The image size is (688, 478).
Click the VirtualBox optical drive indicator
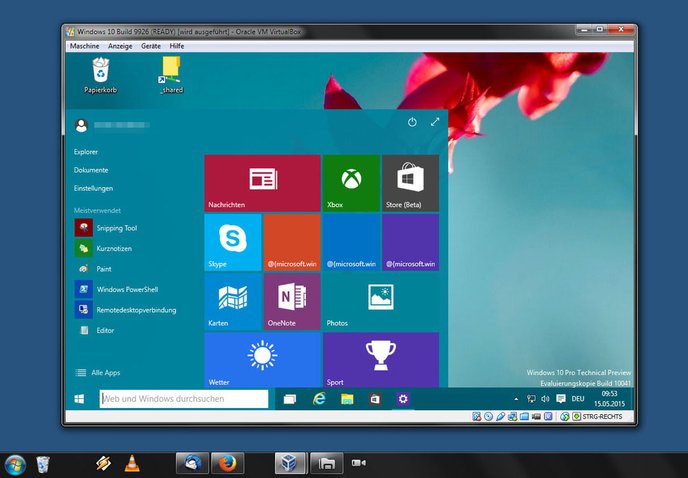488,417
